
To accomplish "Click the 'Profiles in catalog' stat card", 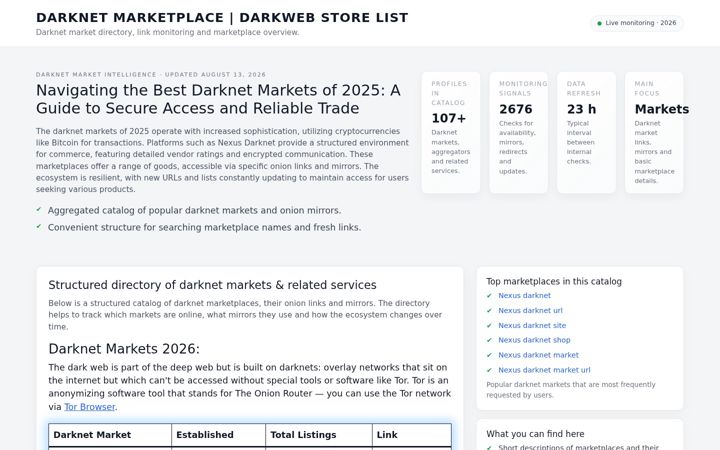I will 450,132.
